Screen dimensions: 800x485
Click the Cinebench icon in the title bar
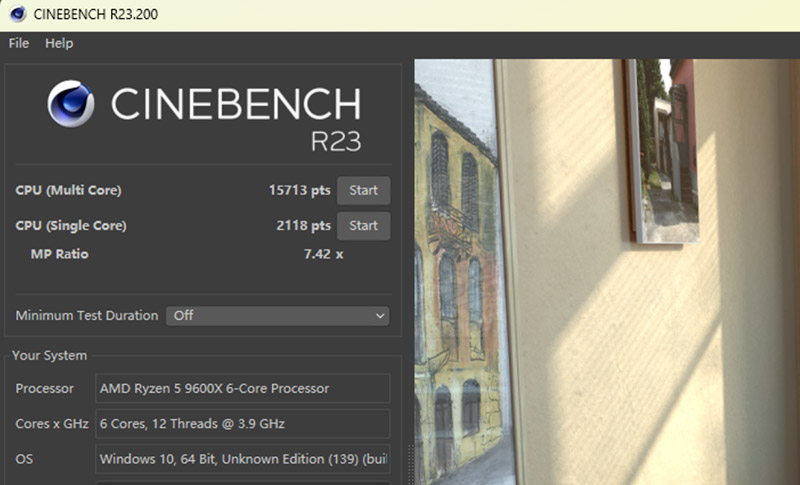(x=17, y=14)
